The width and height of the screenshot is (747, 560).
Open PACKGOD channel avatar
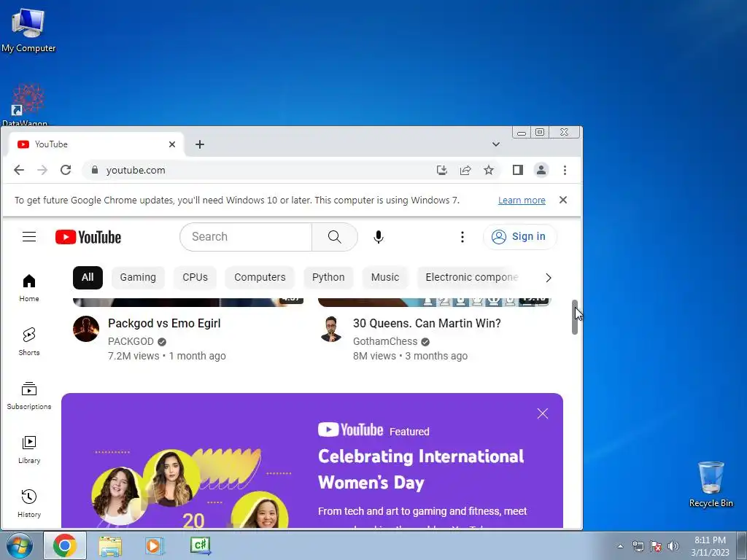pyautogui.click(x=86, y=329)
